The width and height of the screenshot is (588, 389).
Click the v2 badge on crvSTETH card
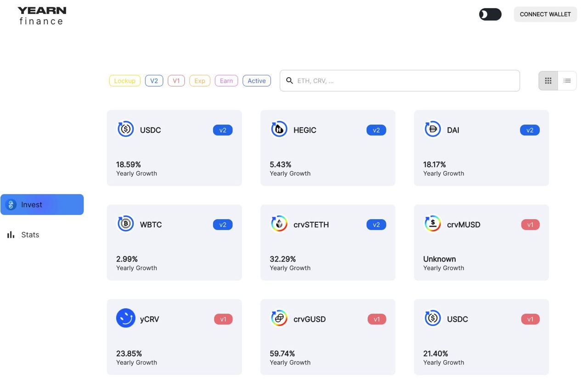click(x=376, y=225)
